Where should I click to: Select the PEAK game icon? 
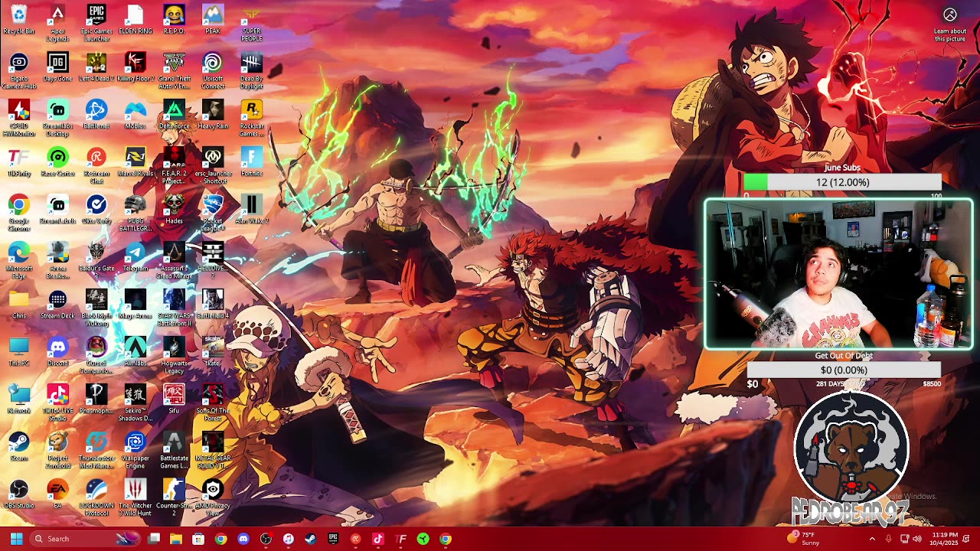coord(213,20)
